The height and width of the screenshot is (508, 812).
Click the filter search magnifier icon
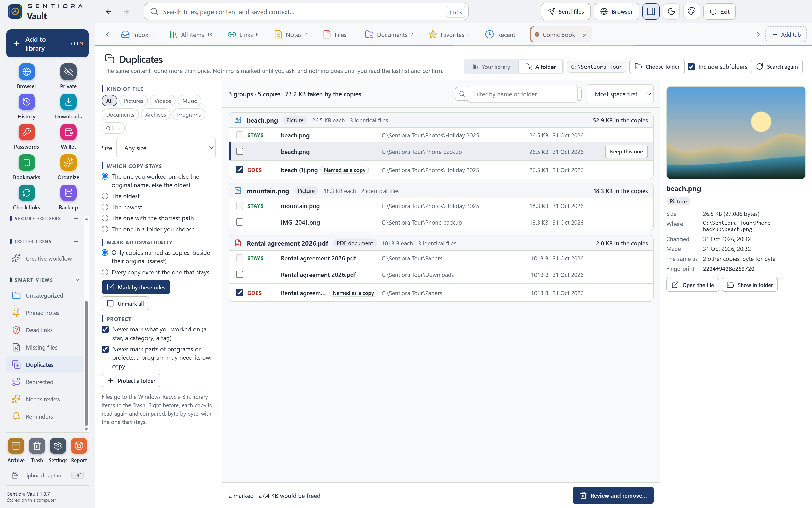pyautogui.click(x=462, y=94)
